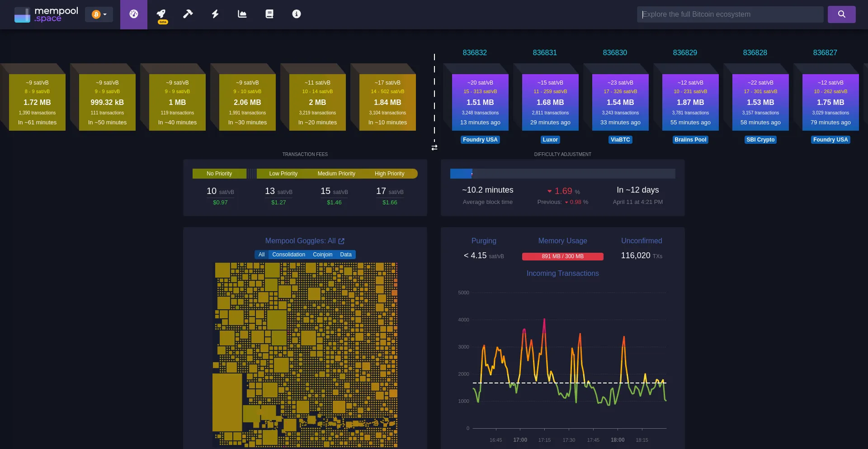The image size is (868, 449).
Task: Click the Medium Priority fee label
Action: click(336, 174)
